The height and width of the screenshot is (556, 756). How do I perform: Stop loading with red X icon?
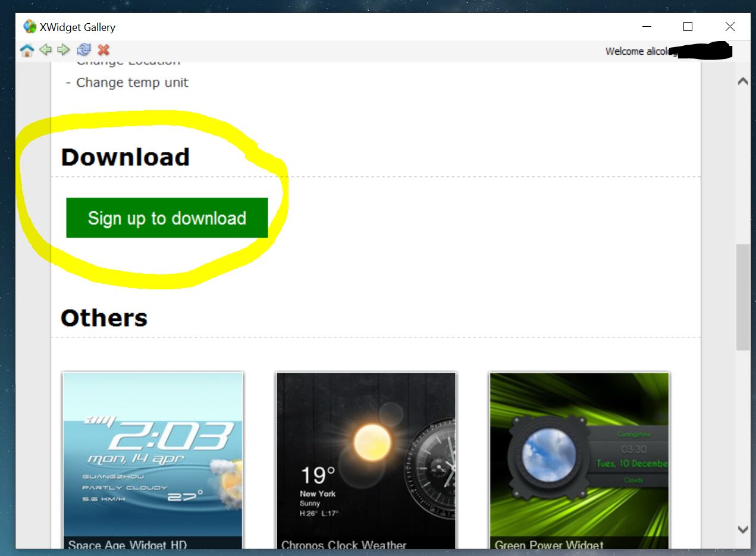[103, 50]
